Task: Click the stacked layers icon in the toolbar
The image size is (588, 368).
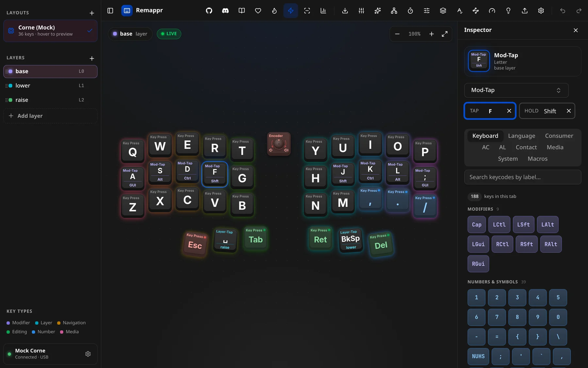Action: tap(443, 11)
